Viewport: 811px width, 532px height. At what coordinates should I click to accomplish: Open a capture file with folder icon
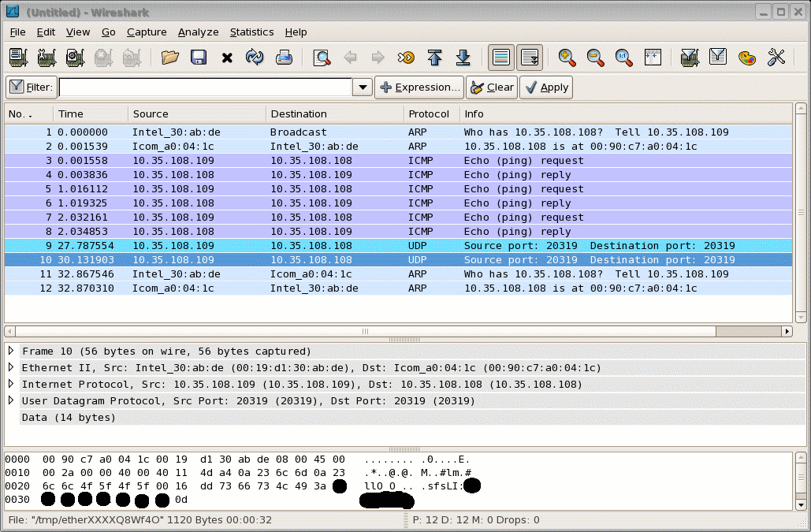169,58
